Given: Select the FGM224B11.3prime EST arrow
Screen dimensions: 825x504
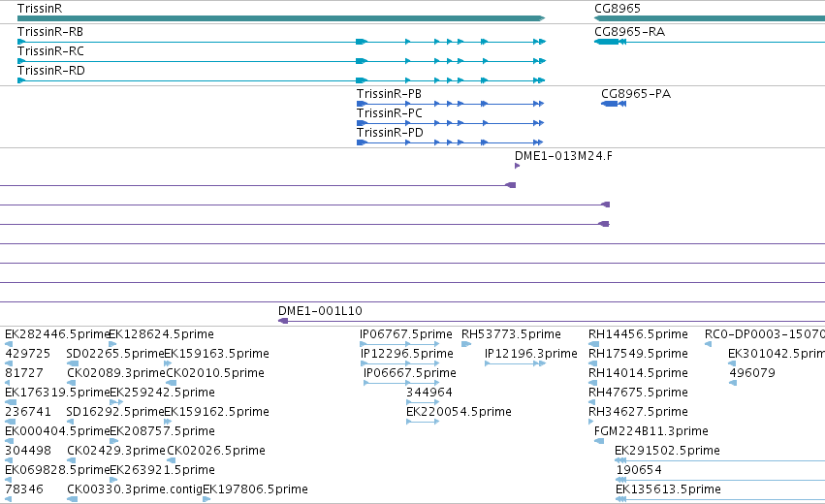Looking at the screenshot, I should (x=599, y=441).
